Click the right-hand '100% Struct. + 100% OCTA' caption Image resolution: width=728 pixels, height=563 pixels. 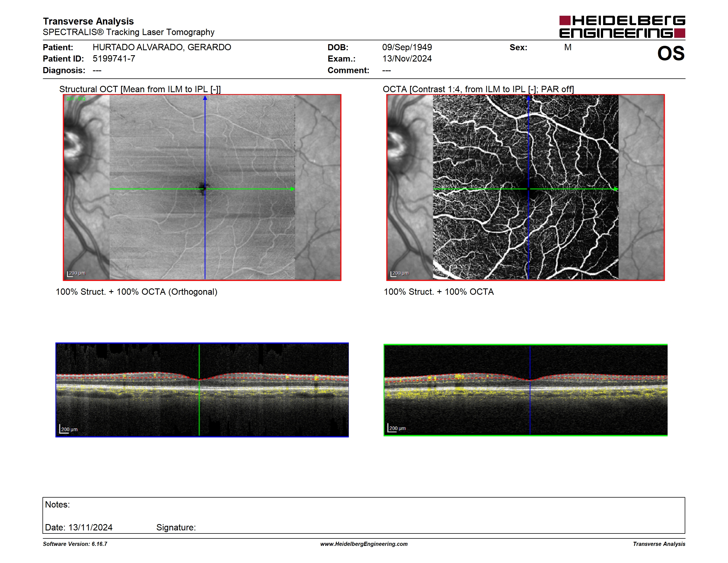click(x=439, y=292)
